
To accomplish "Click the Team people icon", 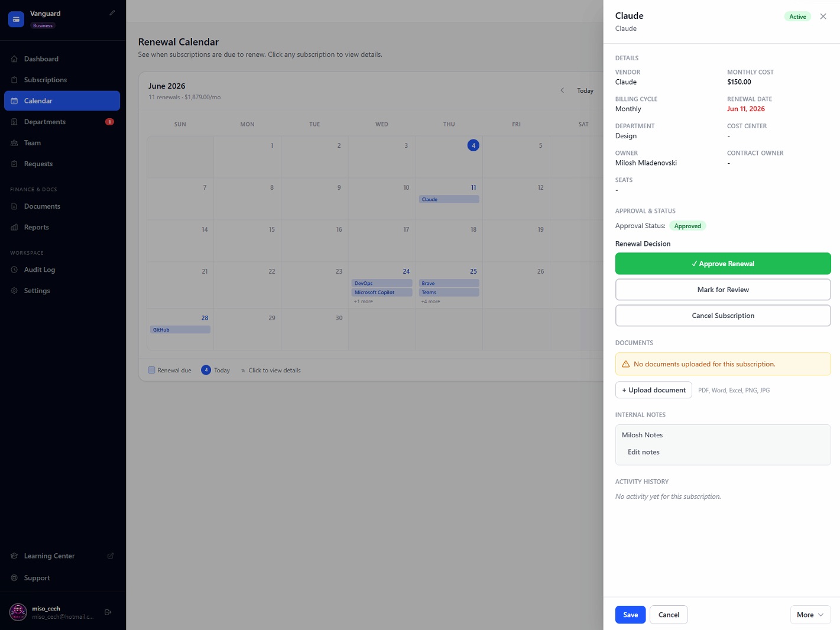I will [14, 143].
